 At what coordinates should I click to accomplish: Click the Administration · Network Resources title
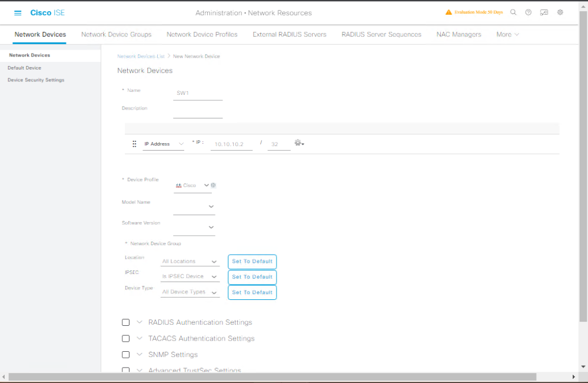[254, 13]
